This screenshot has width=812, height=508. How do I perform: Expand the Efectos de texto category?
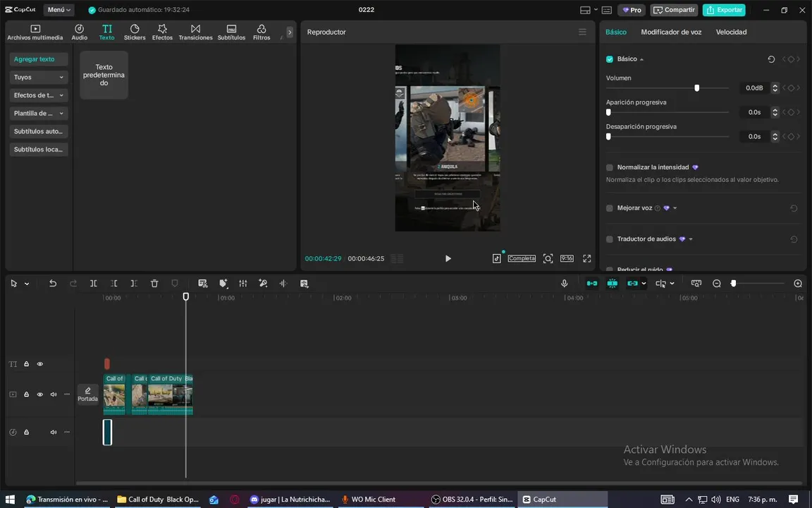38,95
